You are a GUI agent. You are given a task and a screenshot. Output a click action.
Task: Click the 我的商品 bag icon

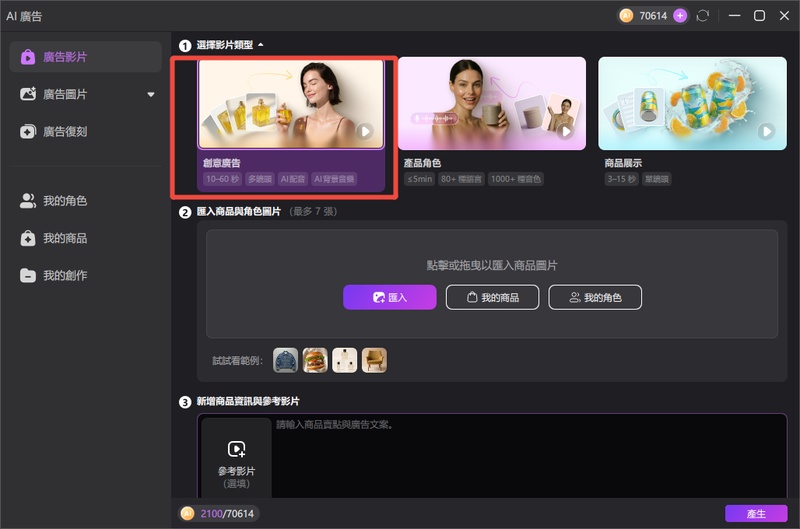(28, 238)
